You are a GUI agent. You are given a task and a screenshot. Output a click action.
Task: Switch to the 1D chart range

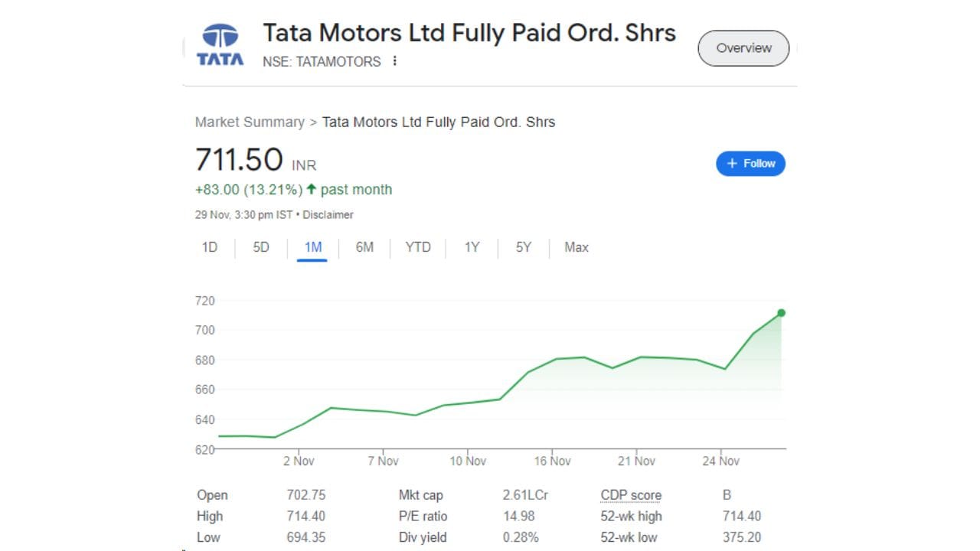210,247
